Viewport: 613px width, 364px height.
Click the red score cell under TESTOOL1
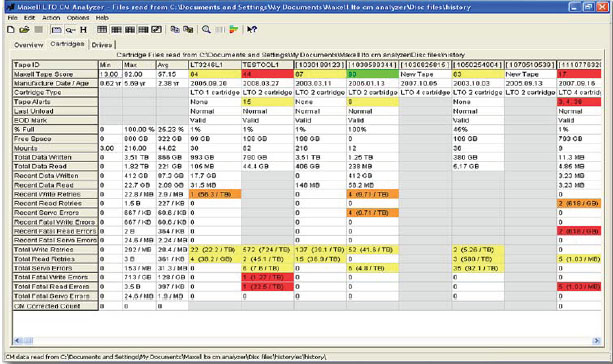click(x=267, y=74)
